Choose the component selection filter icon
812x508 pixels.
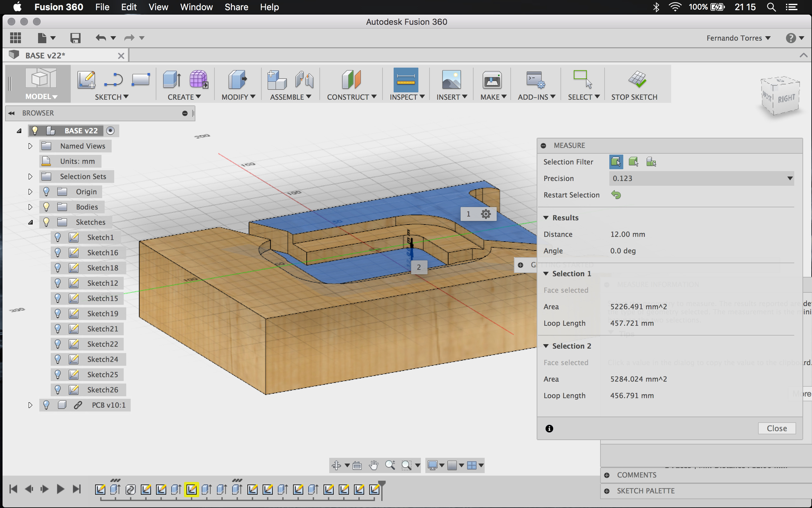tap(651, 162)
